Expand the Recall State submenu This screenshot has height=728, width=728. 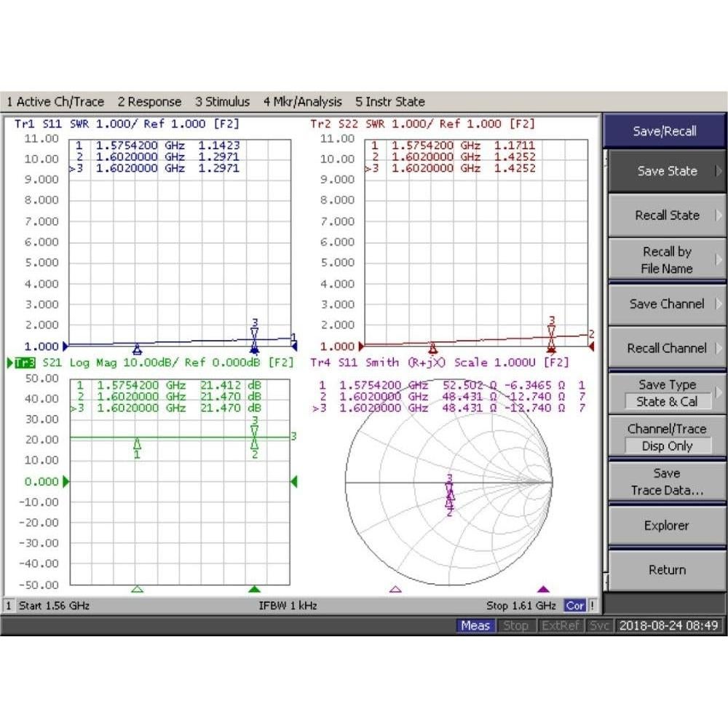(x=666, y=215)
